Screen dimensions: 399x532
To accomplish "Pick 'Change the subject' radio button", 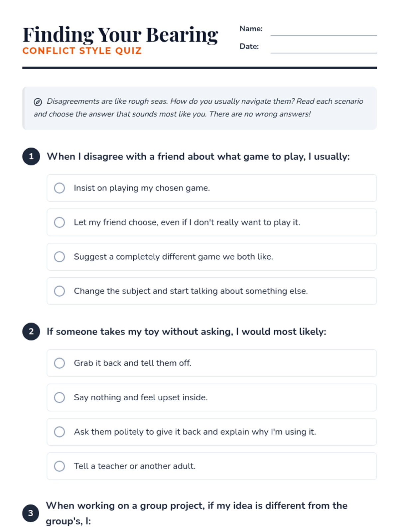I will coord(60,291).
